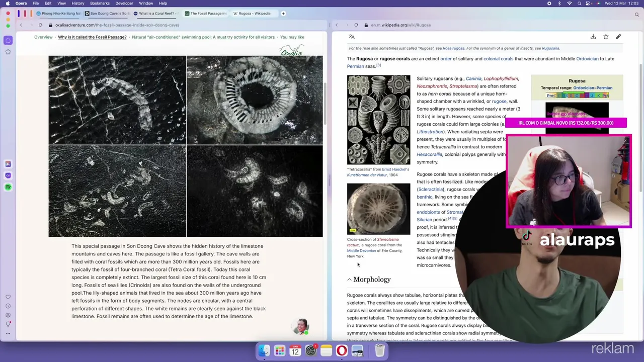This screenshot has height=362, width=644.
Task: Edit the Rugosa article with pencil icon
Action: [x=618, y=37]
